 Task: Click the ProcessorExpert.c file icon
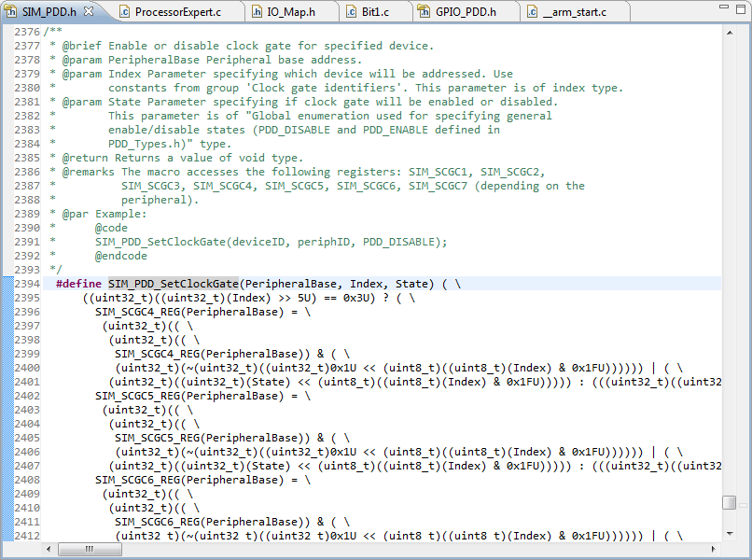click(x=123, y=12)
